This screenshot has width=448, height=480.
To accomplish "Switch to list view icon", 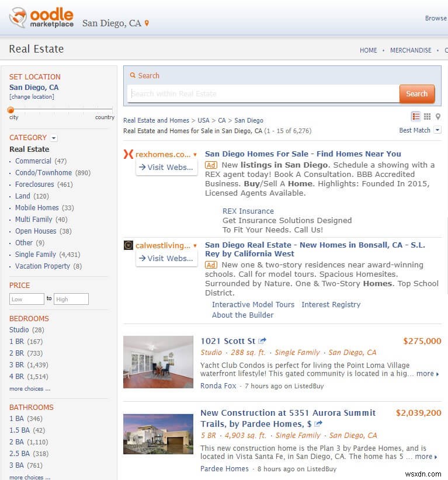I will click(x=416, y=117).
